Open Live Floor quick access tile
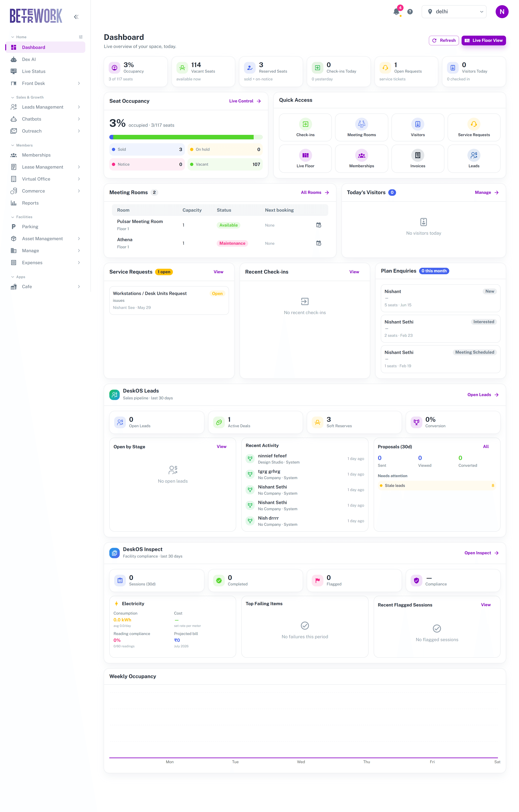 305,159
